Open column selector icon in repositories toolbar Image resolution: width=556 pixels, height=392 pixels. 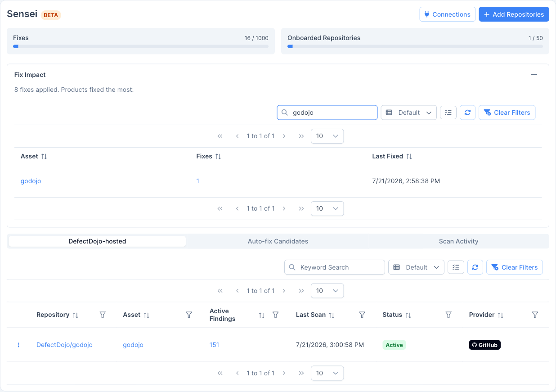click(x=456, y=267)
